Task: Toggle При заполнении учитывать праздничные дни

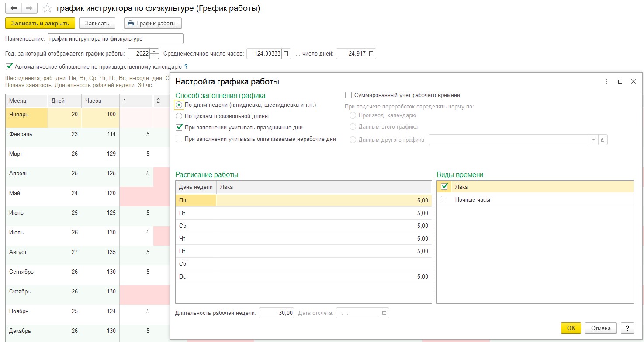Action: [x=179, y=128]
